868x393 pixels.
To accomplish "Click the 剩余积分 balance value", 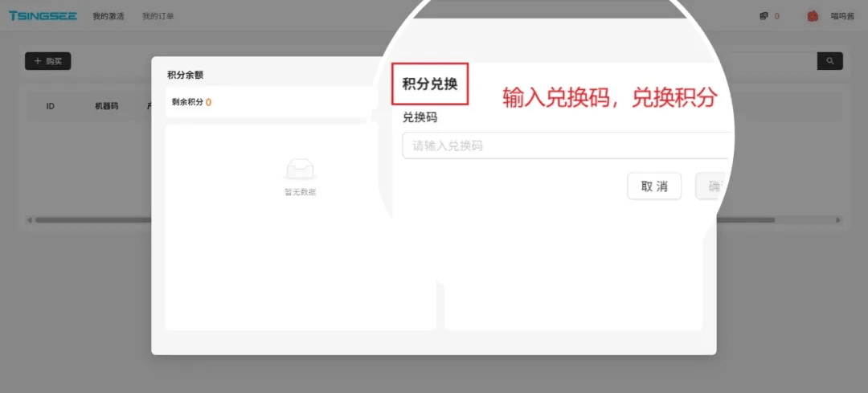I will coord(208,102).
